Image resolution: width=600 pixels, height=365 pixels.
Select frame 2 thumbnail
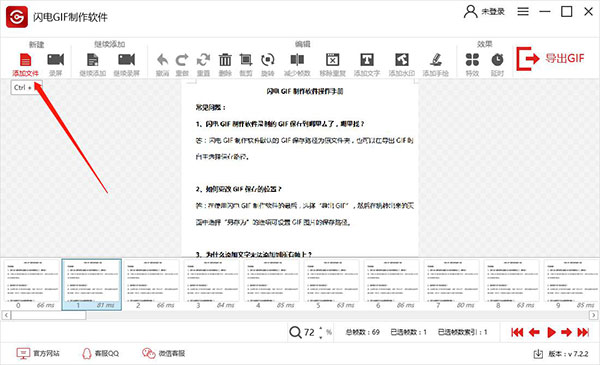click(152, 284)
